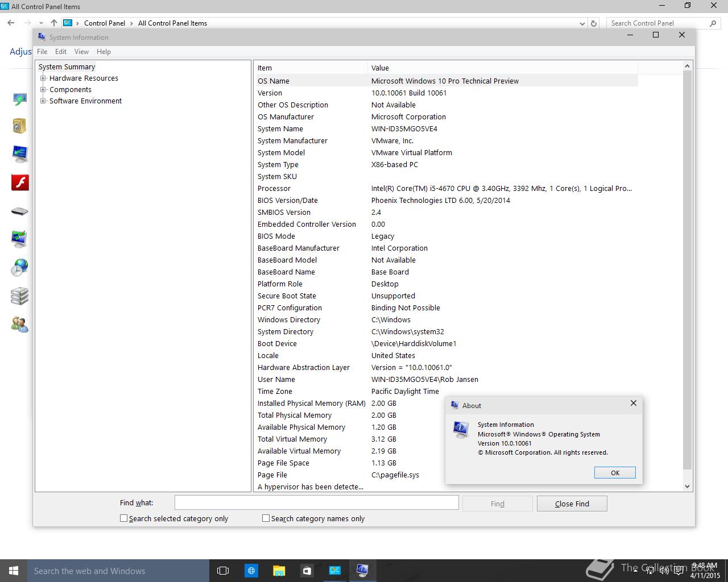Select the BIOS Version/Date row
The width and height of the screenshot is (728, 582).
click(x=446, y=200)
